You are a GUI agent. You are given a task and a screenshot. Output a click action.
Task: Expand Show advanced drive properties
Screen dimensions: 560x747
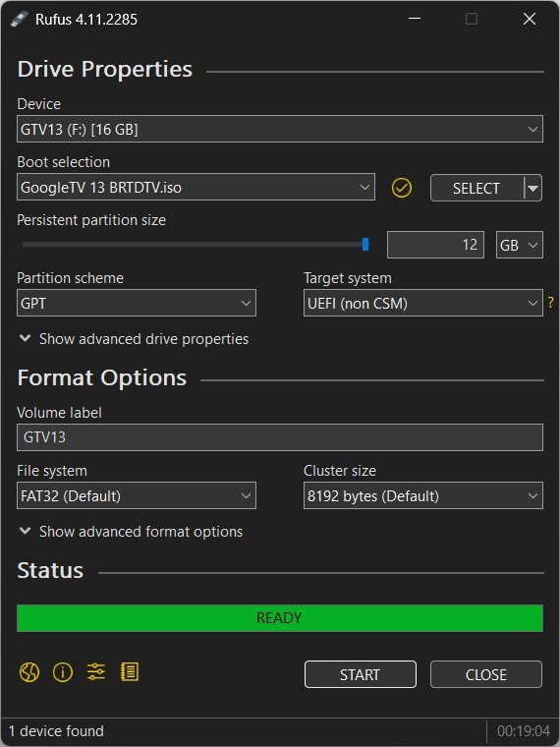pyautogui.click(x=134, y=339)
